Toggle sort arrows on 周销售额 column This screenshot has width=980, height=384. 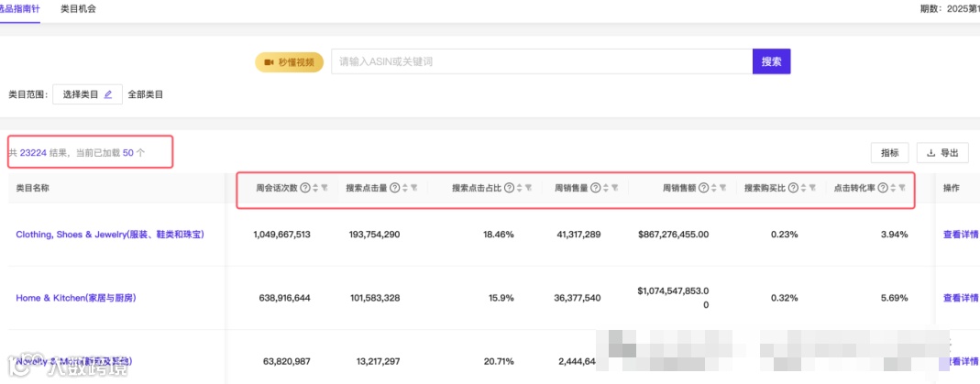[714, 187]
